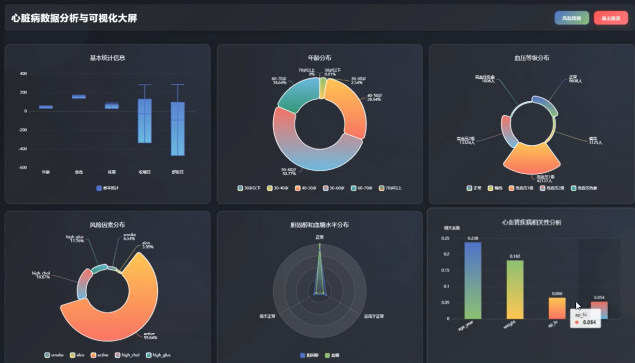Toggle the blue 胆固醇 radar legend item
This screenshot has height=363, width=635.
pyautogui.click(x=309, y=355)
